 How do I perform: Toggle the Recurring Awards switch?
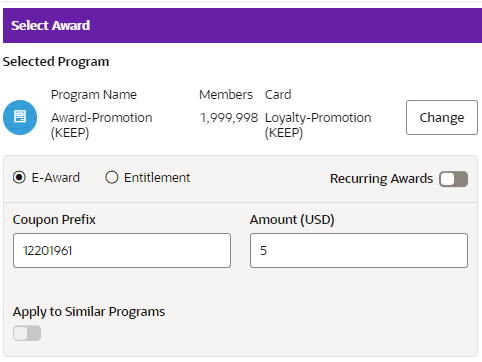tap(453, 179)
